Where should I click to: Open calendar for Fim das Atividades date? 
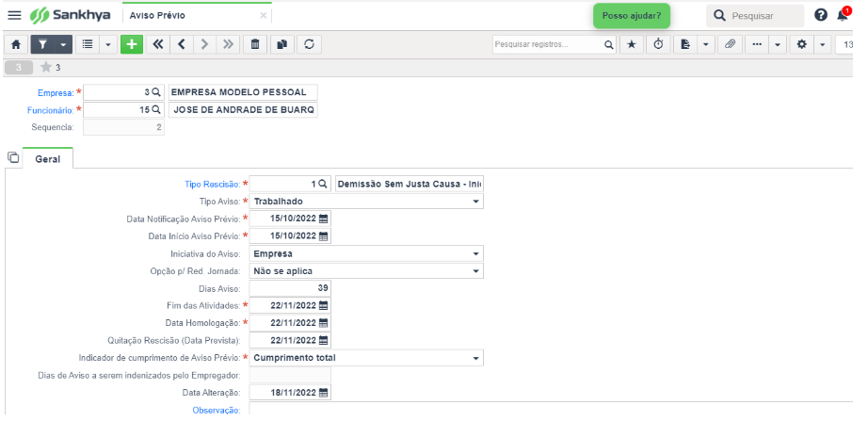(x=324, y=306)
